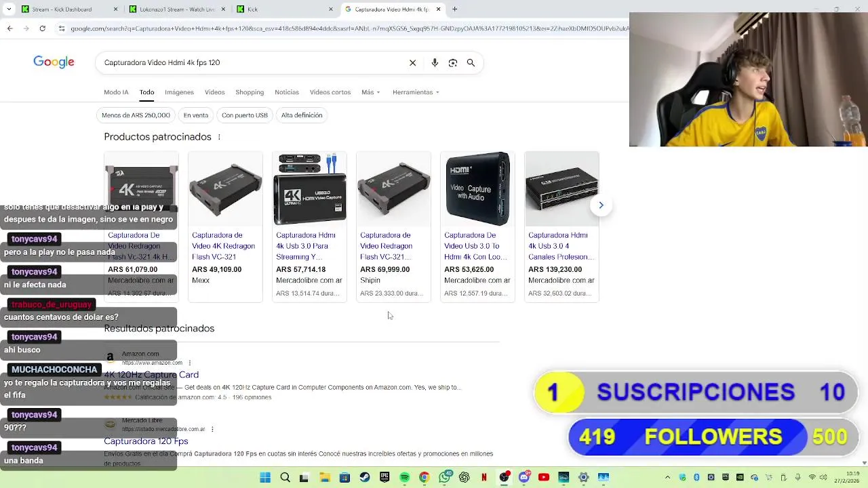
Task: Open Google Lens image search icon
Action: pyautogui.click(x=453, y=62)
